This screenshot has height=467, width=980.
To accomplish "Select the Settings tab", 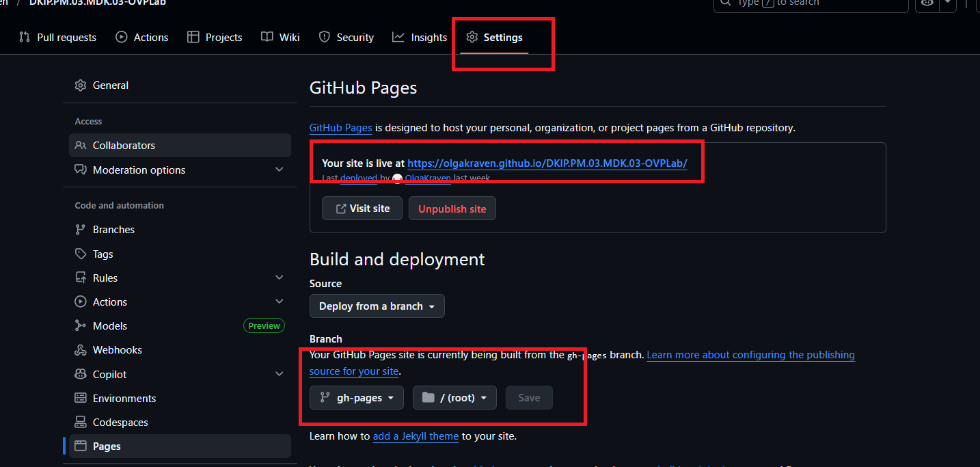I will pos(494,38).
